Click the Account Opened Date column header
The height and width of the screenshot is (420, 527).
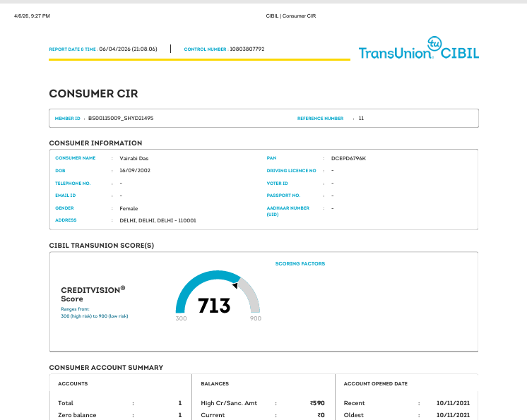pos(375,383)
